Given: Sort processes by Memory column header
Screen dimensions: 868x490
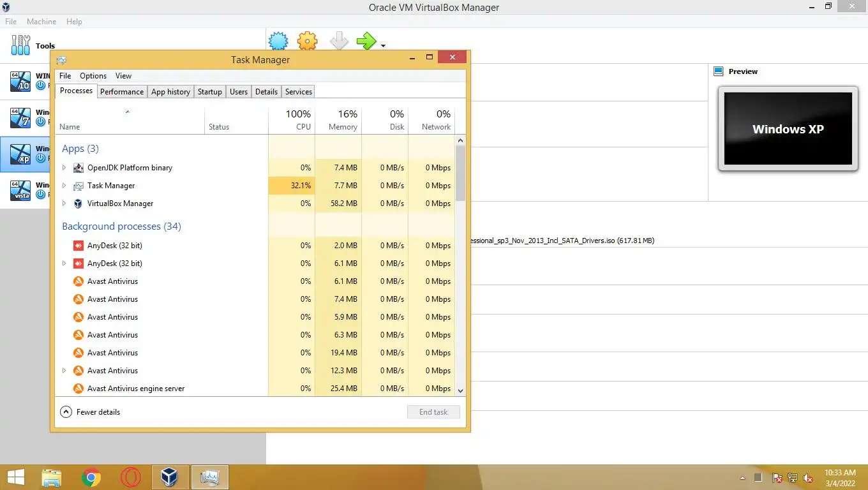Looking at the screenshot, I should [338, 119].
